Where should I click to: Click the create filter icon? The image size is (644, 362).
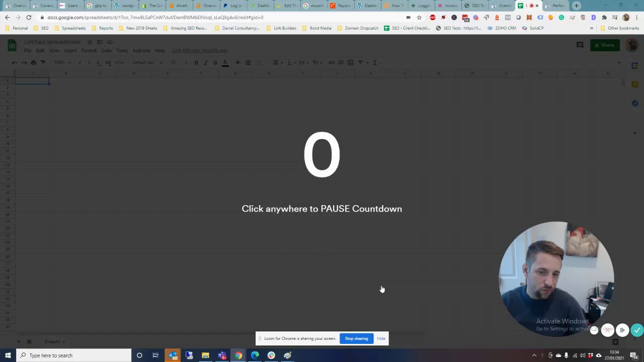[360, 62]
